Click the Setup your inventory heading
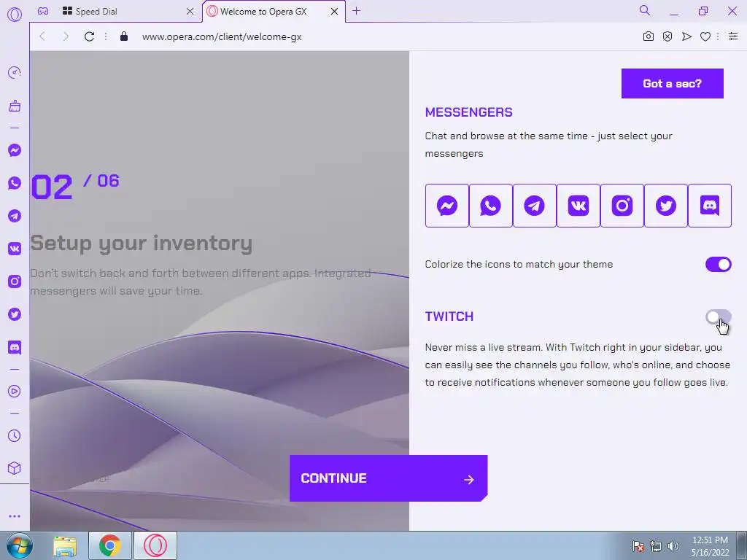Image resolution: width=747 pixels, height=560 pixels. pos(142,244)
